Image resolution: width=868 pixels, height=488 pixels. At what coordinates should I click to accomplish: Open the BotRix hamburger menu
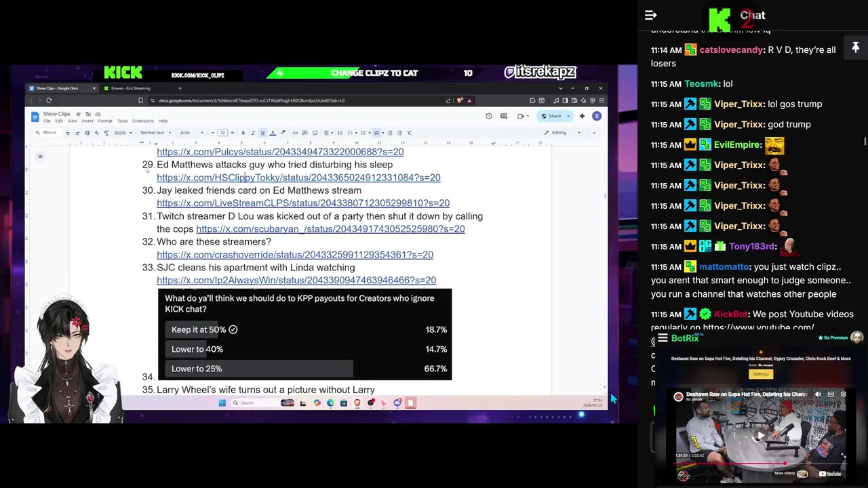coord(663,338)
